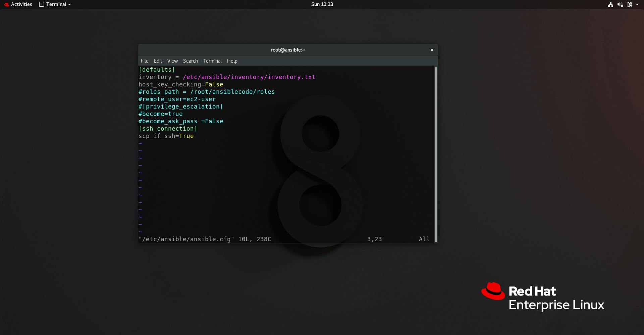The height and width of the screenshot is (335, 644).
Task: Open the View menu
Action: tap(172, 61)
